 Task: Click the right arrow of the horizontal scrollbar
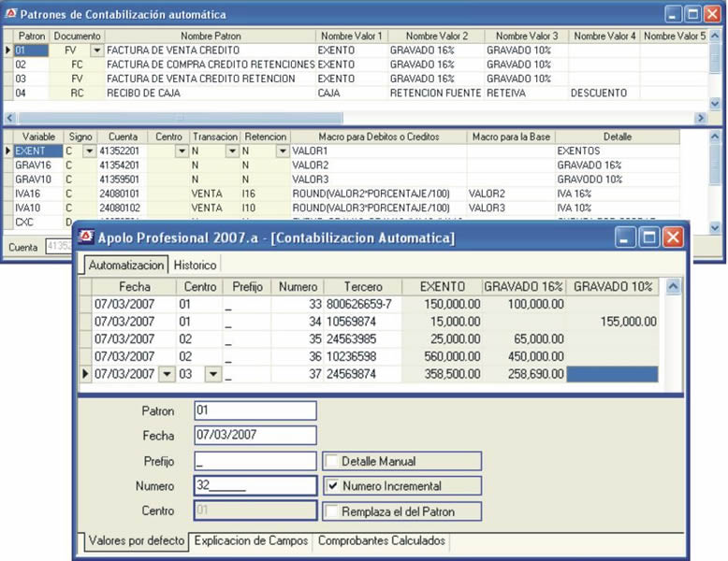(x=701, y=118)
